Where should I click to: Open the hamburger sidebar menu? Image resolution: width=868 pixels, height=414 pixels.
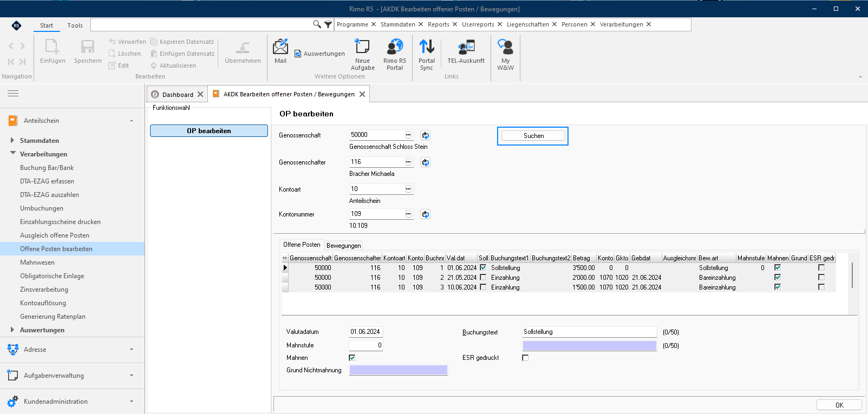13,94
